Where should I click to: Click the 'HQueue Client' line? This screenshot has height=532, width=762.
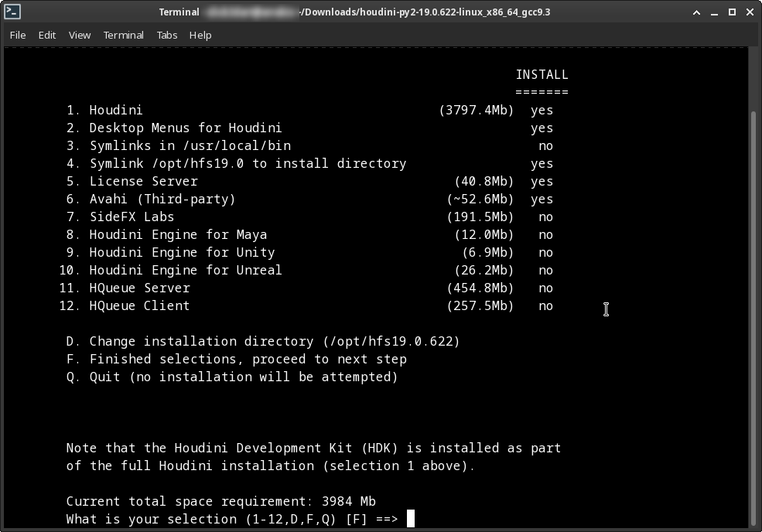coord(306,305)
